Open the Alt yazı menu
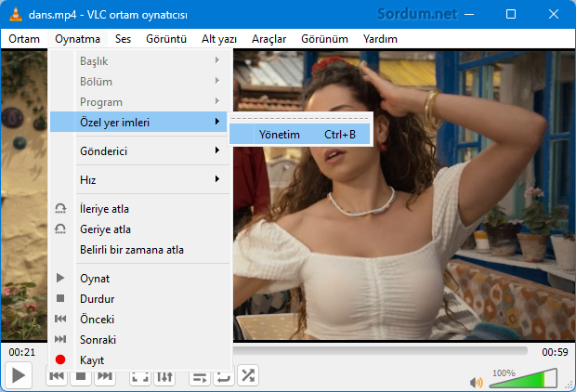The width and height of the screenshot is (576, 392). [x=219, y=39]
